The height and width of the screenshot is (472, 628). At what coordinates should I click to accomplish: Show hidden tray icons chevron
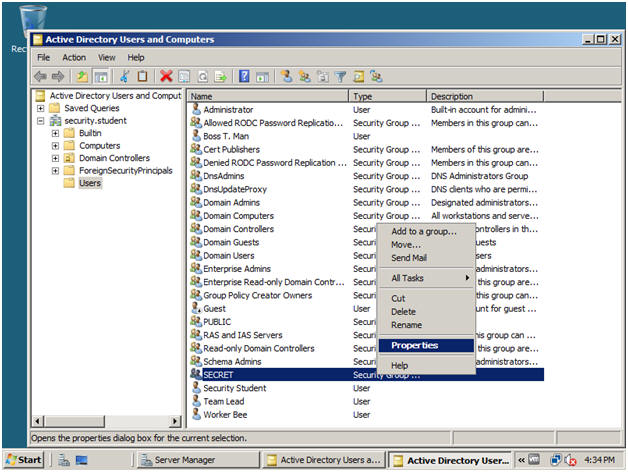(521, 460)
